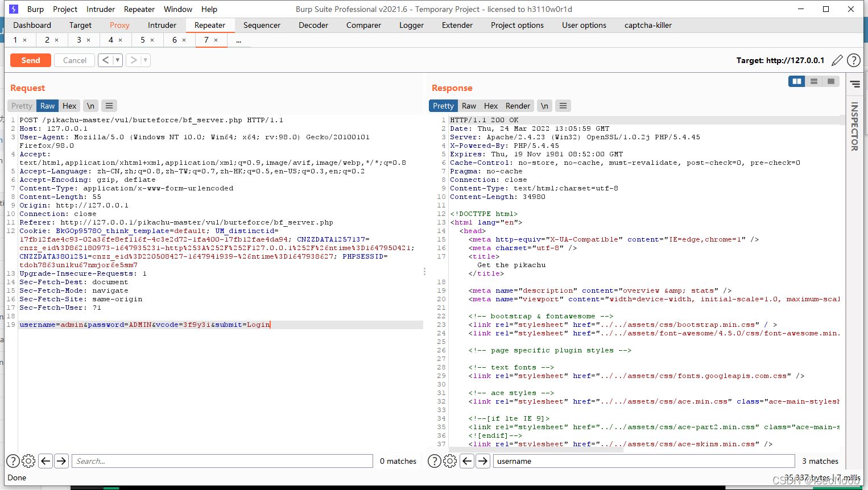The width and height of the screenshot is (868, 490).
Task: Click the Cancel button
Action: tap(75, 60)
